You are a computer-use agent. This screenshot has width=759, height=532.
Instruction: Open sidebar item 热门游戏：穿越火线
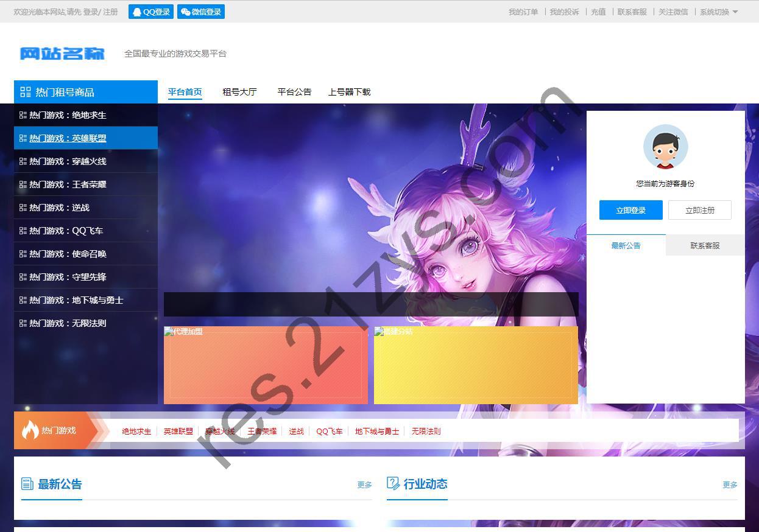coord(86,161)
